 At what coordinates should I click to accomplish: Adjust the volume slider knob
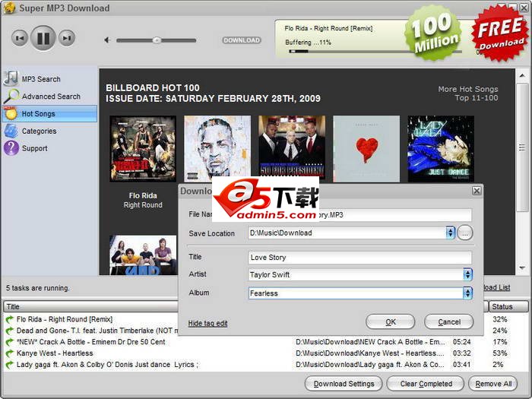157,40
